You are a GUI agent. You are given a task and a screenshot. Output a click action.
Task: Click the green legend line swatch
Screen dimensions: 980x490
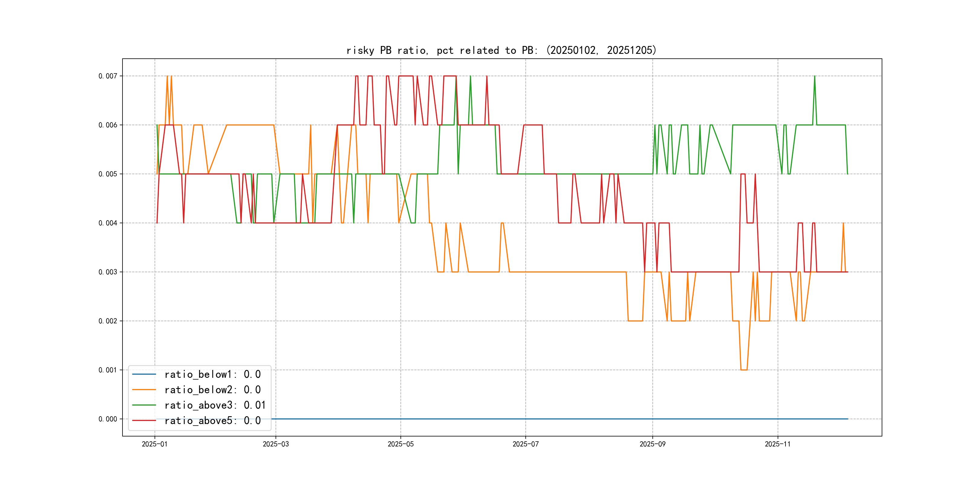point(144,405)
